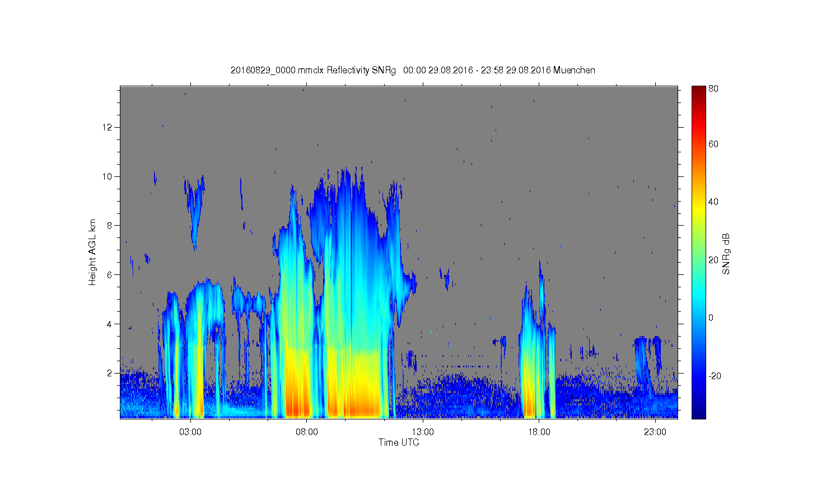Click the height tick label 12
Viewport: 840px width, 504px height.
[108, 127]
